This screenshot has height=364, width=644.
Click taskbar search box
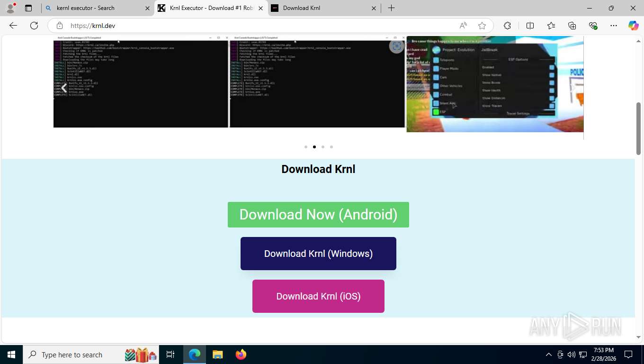click(x=91, y=355)
